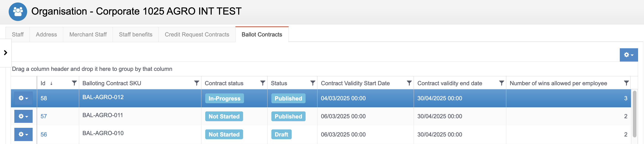
Task: Filter Number of wins allowed column
Action: 626,83
